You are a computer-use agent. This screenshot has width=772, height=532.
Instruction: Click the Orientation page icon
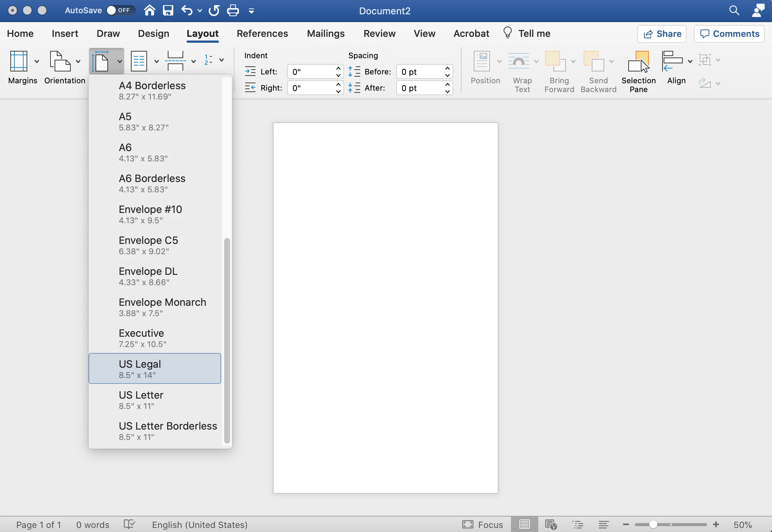[60, 61]
